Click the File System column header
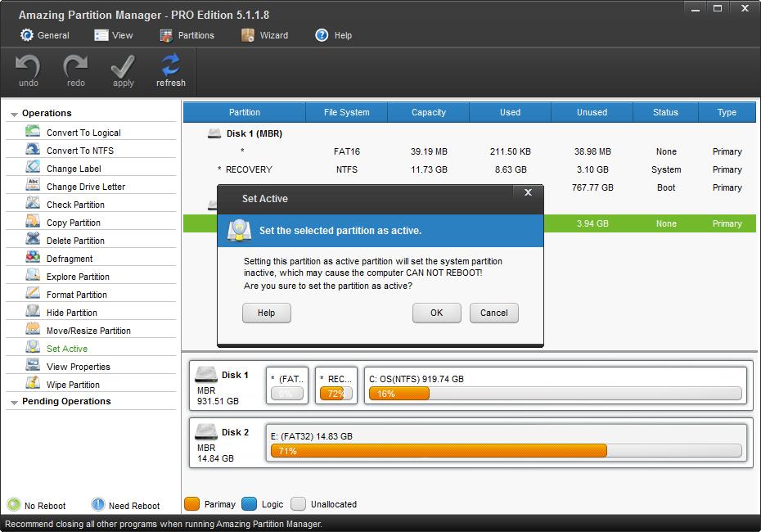Image resolution: width=761 pixels, height=532 pixels. (x=346, y=112)
